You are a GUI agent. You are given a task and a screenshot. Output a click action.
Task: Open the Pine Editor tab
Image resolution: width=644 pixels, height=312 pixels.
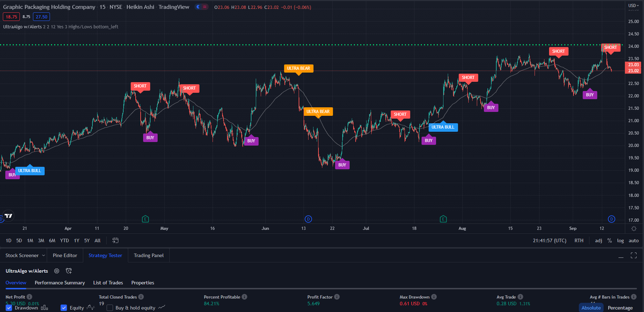click(x=65, y=256)
